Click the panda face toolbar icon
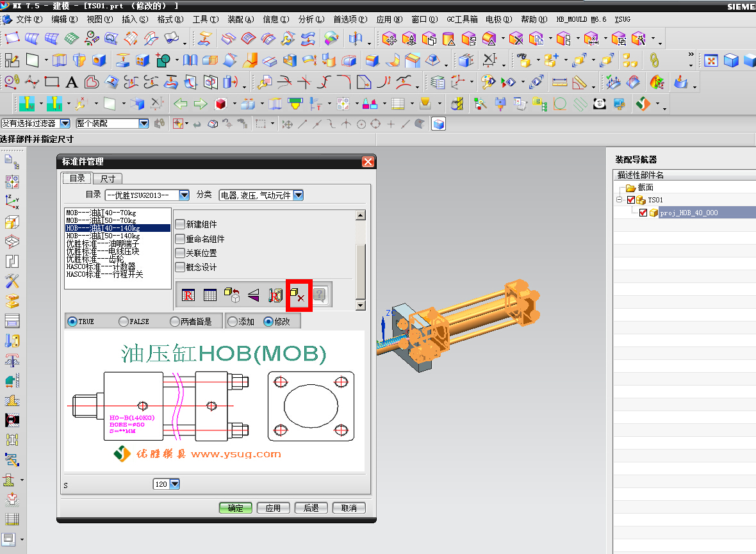The height and width of the screenshot is (554, 756). 599,104
